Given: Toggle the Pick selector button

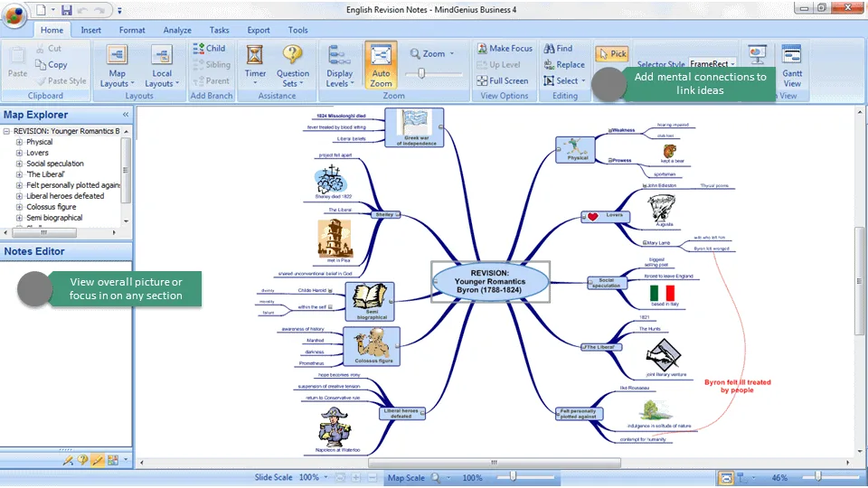Looking at the screenshot, I should click(x=612, y=53).
